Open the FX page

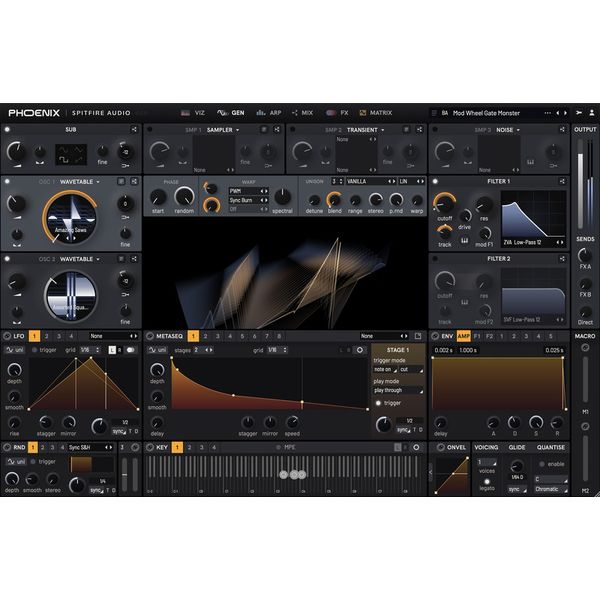(337, 113)
